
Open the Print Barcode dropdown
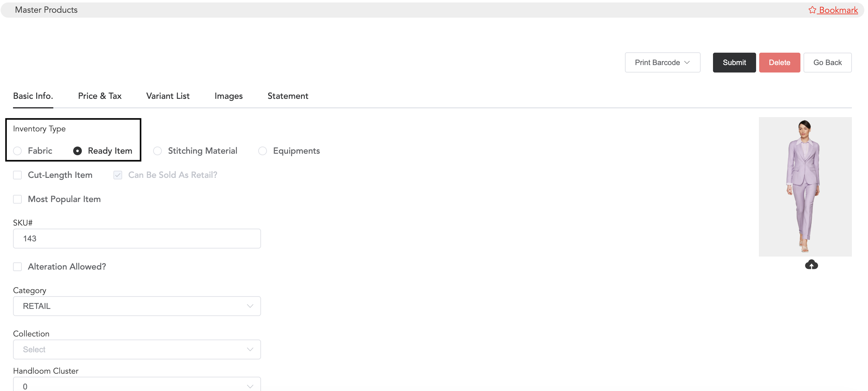pos(662,63)
